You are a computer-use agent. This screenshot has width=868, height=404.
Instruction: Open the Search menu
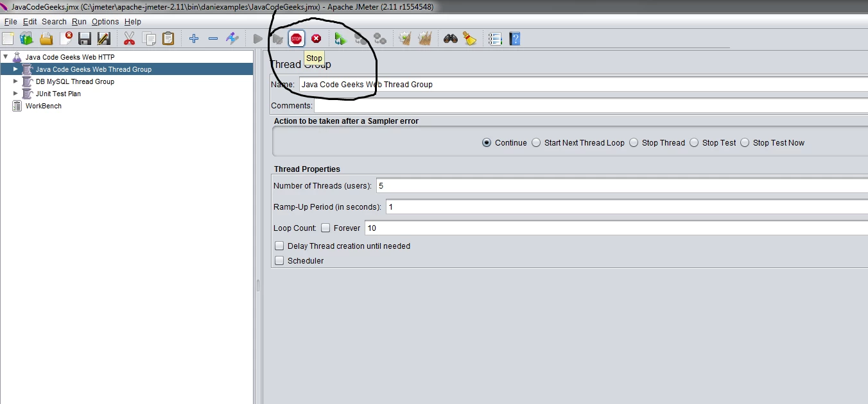point(54,22)
